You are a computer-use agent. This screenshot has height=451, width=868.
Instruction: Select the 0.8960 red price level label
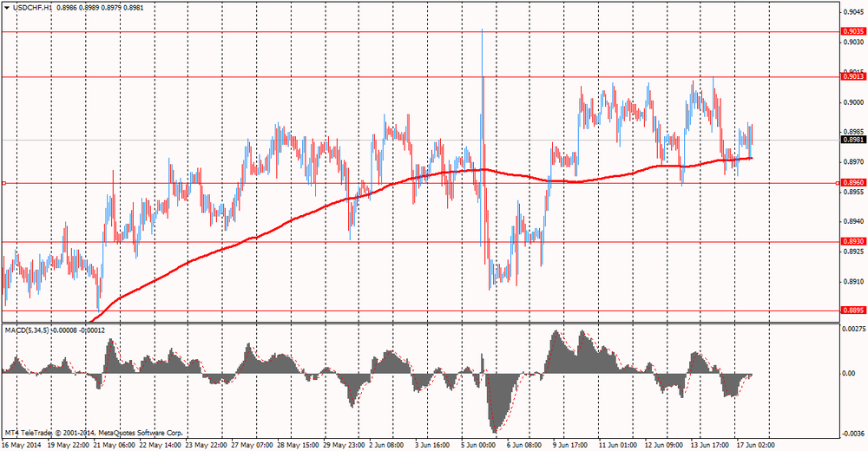point(853,183)
